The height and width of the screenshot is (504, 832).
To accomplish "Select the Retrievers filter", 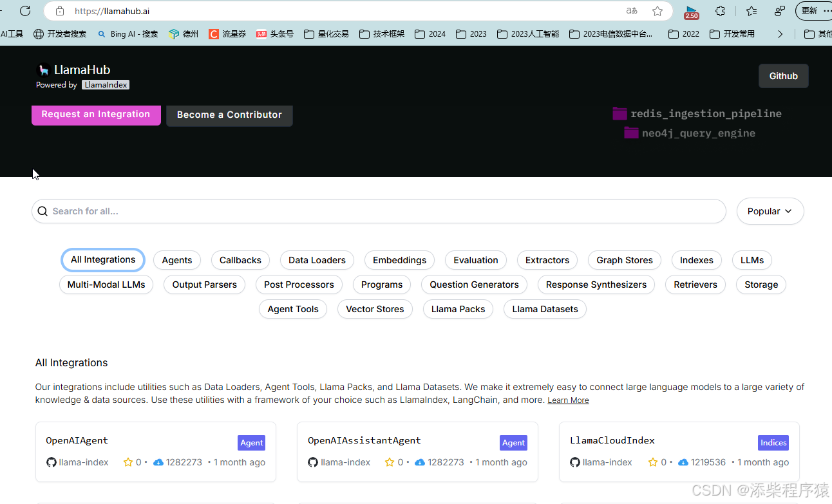I will pos(695,285).
